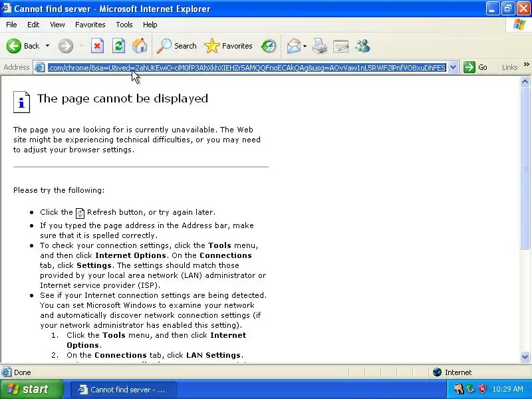Viewport: 532px width, 399px height.
Task: Reload the page with the toolbar Refresh icon
Action: tap(118, 46)
